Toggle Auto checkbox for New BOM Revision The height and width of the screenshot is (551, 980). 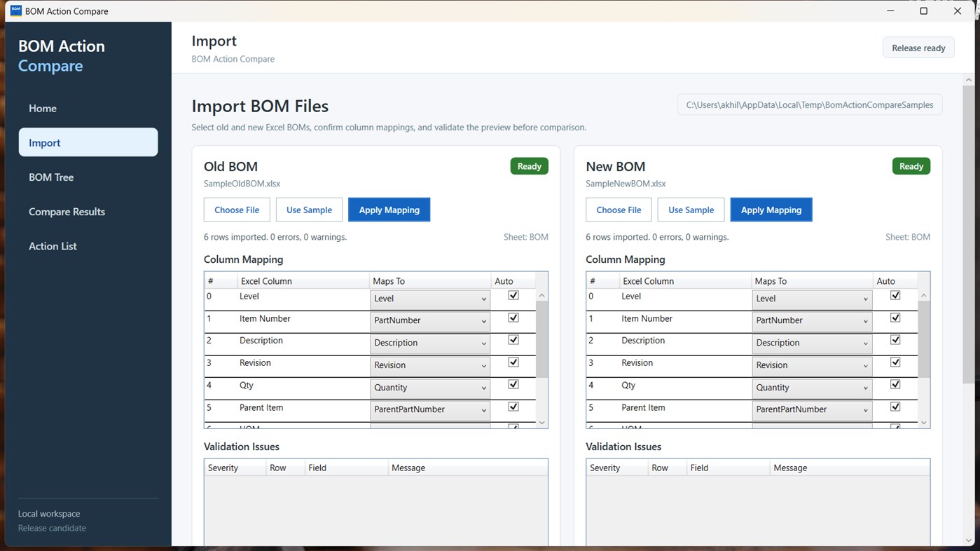tap(895, 362)
